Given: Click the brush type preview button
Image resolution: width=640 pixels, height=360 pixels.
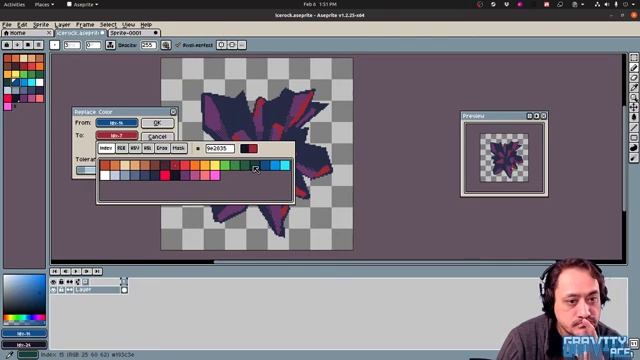Looking at the screenshot, I should (x=54, y=45).
